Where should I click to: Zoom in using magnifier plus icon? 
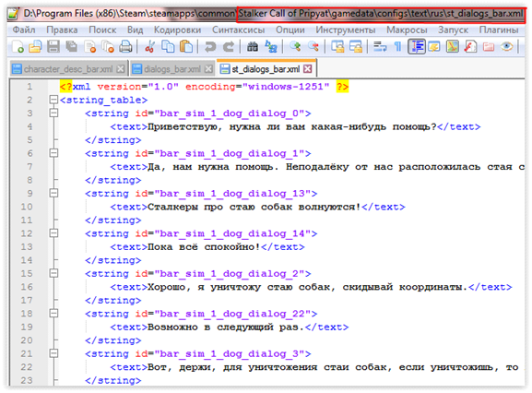coord(295,46)
